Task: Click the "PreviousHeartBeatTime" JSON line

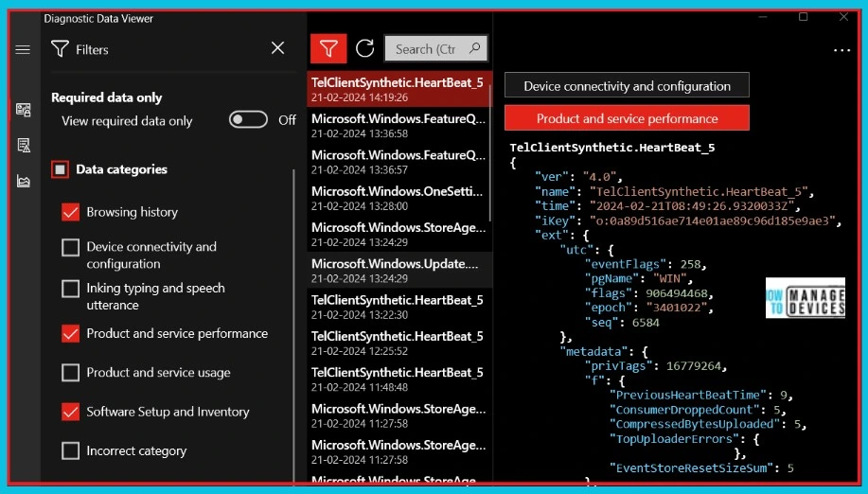Action: [x=701, y=395]
